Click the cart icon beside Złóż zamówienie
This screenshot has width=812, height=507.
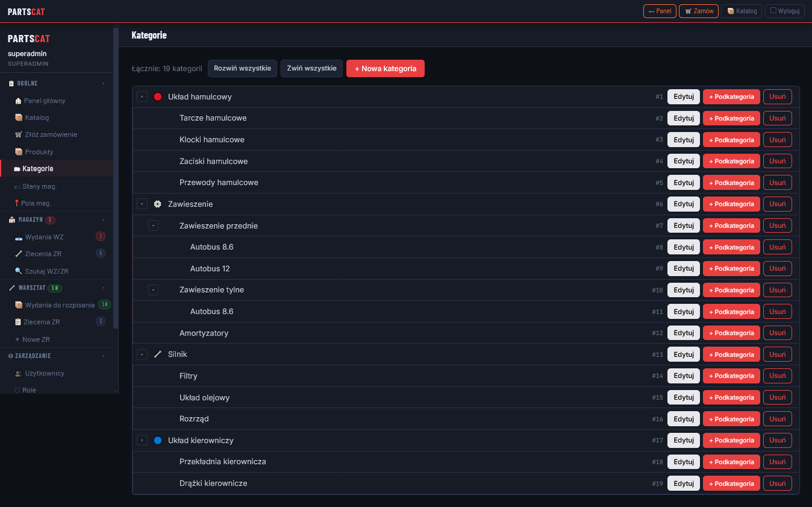[18, 134]
